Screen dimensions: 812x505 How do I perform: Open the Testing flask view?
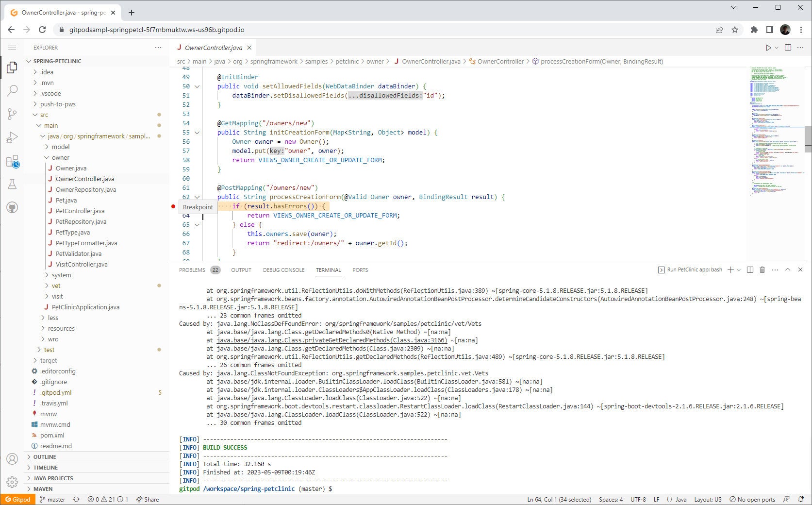[12, 184]
